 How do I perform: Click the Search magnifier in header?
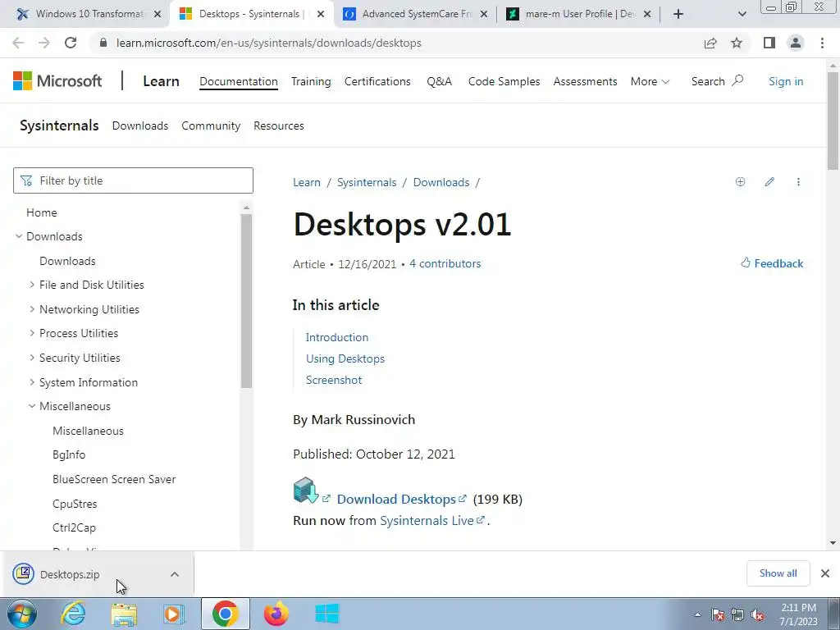click(x=737, y=80)
